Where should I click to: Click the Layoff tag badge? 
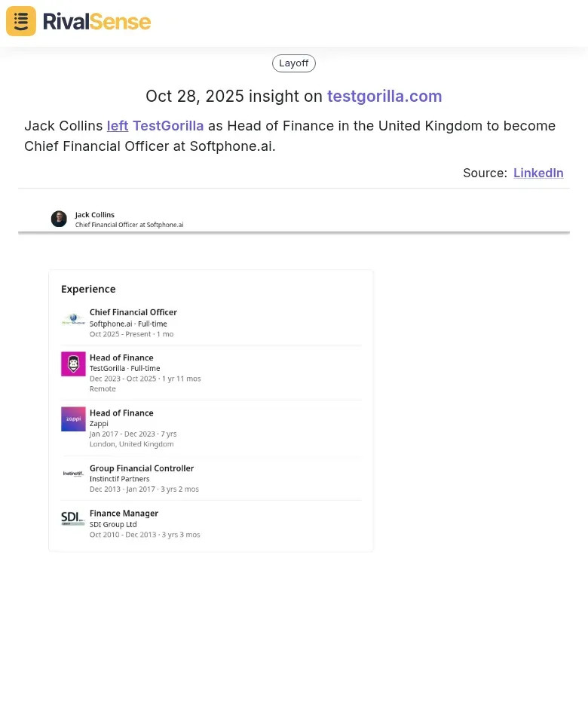(294, 63)
